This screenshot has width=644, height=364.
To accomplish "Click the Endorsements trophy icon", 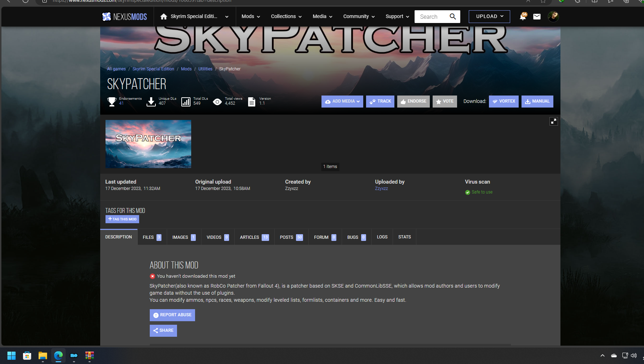I will click(x=112, y=102).
